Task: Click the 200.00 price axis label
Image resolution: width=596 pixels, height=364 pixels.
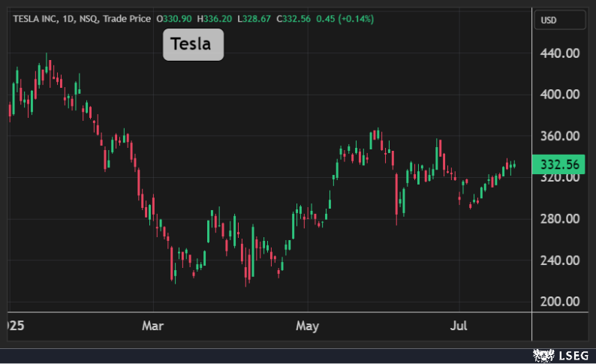Action: click(x=560, y=302)
